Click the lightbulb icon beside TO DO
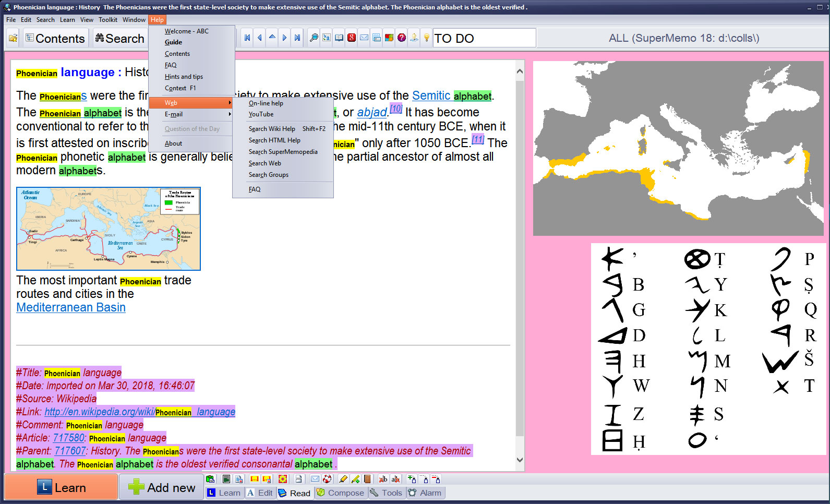830x504 pixels. click(426, 38)
